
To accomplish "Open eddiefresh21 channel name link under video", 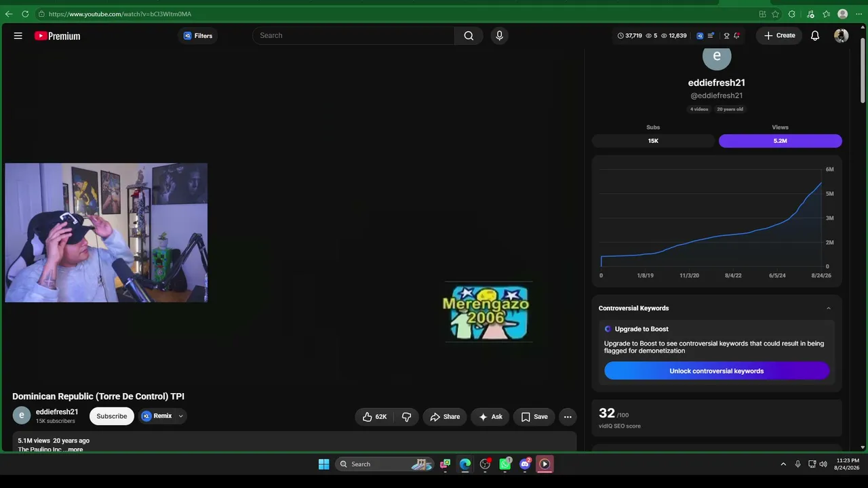I will 57,411.
